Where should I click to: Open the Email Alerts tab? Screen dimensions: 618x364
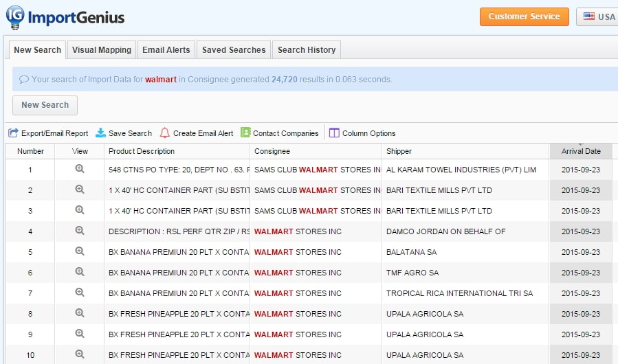click(x=166, y=50)
